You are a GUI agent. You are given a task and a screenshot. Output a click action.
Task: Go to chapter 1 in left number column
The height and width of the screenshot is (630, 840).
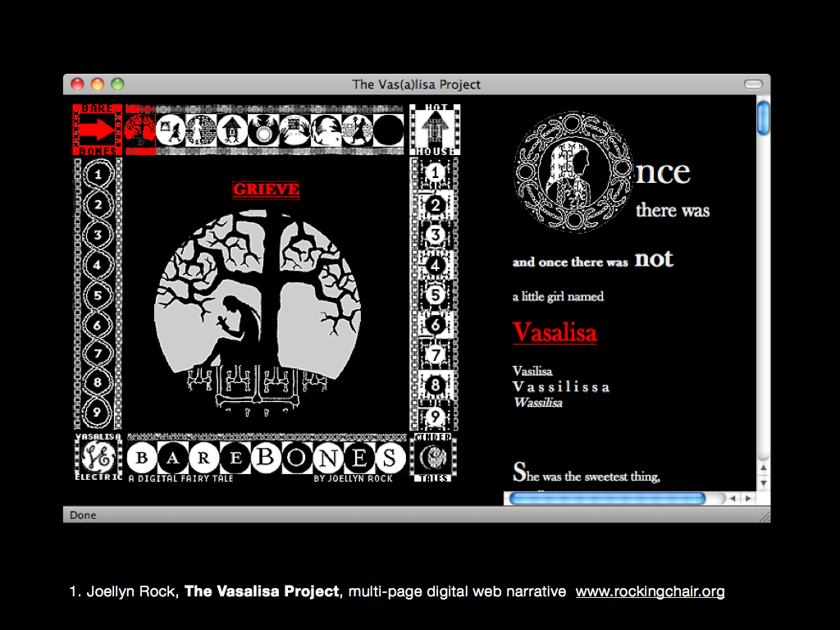coord(98,174)
